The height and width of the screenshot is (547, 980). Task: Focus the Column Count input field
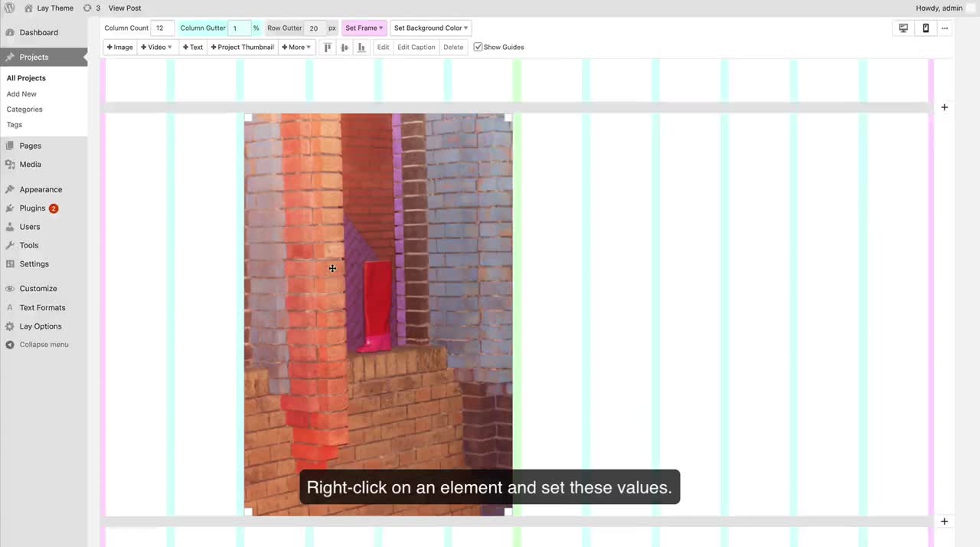162,28
